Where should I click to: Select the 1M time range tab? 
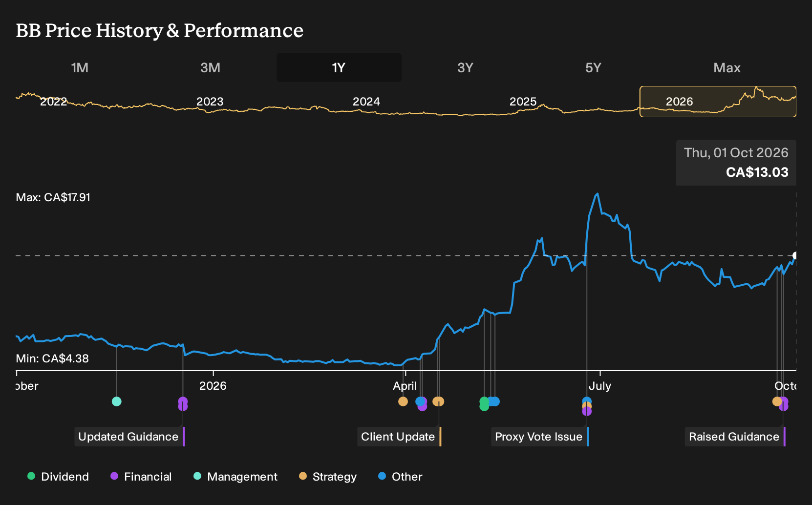click(x=80, y=67)
